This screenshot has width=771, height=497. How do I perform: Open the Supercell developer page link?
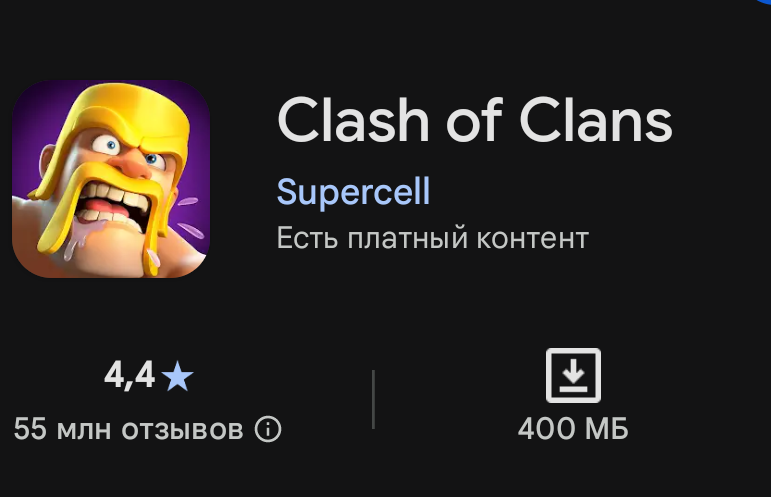pos(354,192)
